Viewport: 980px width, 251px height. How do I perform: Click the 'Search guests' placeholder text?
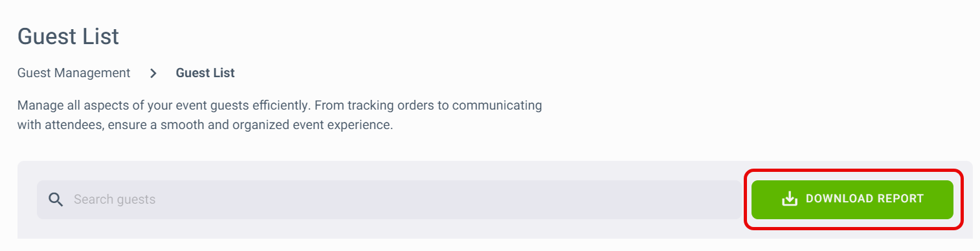pyautogui.click(x=115, y=199)
